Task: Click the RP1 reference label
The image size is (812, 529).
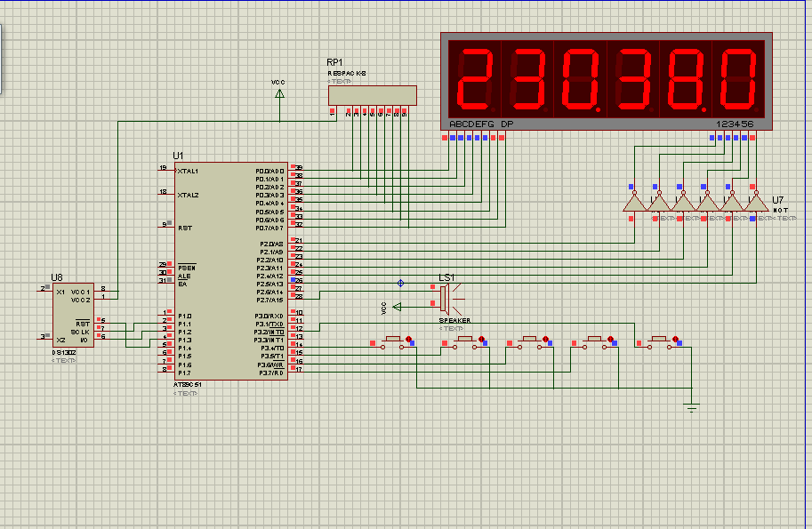Action: [x=335, y=62]
